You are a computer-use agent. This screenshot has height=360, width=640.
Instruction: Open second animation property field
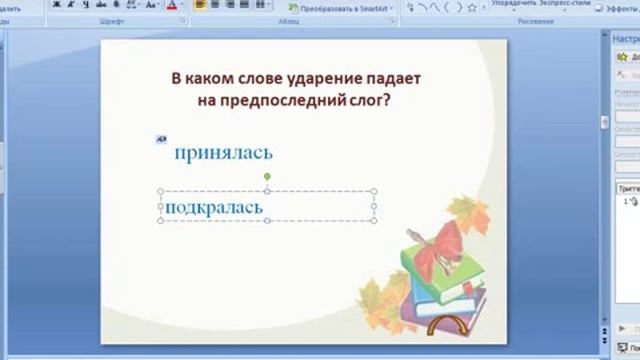(627, 141)
